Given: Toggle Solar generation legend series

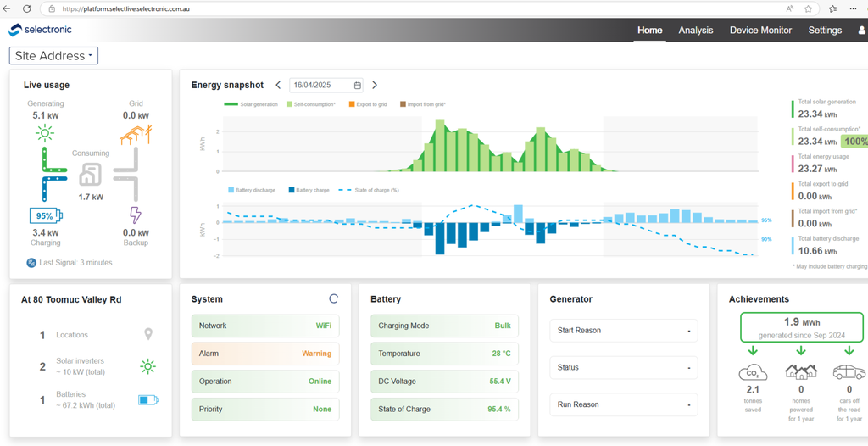Looking at the screenshot, I should tap(250, 104).
